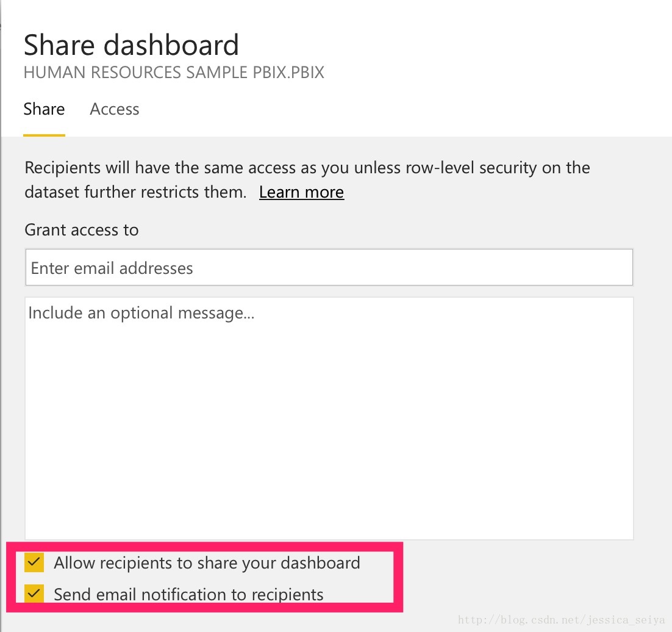
Task: Click 'dataset further restricts them' text
Action: click(x=135, y=192)
